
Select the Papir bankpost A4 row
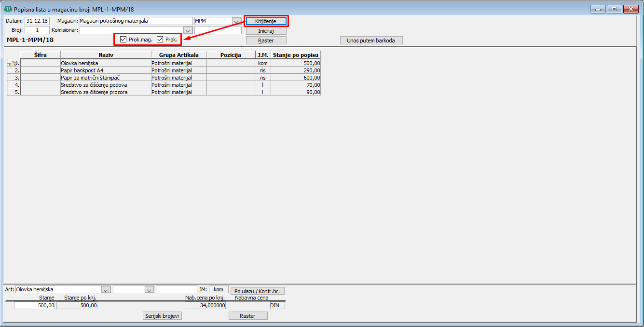pyautogui.click(x=164, y=70)
